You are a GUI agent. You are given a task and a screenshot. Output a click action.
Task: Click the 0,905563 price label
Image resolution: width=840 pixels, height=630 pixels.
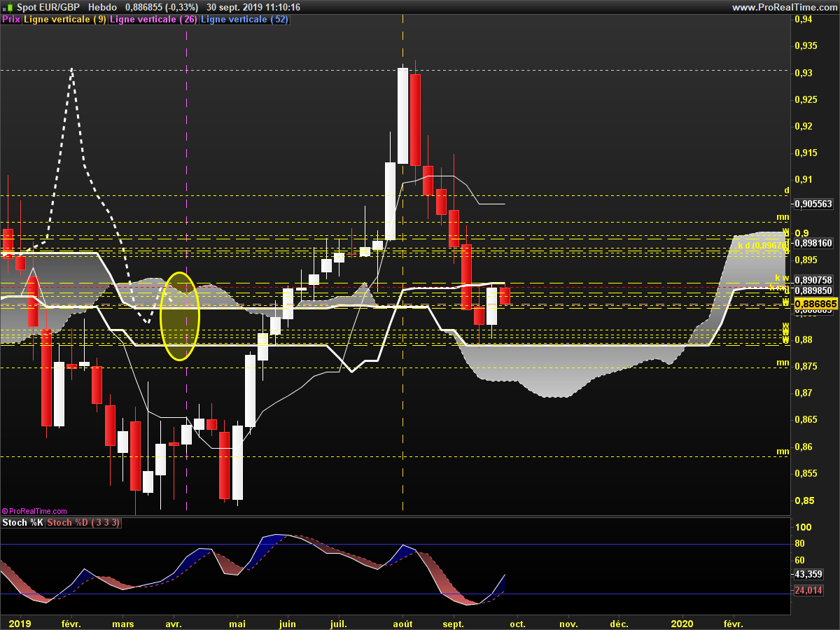(x=813, y=204)
